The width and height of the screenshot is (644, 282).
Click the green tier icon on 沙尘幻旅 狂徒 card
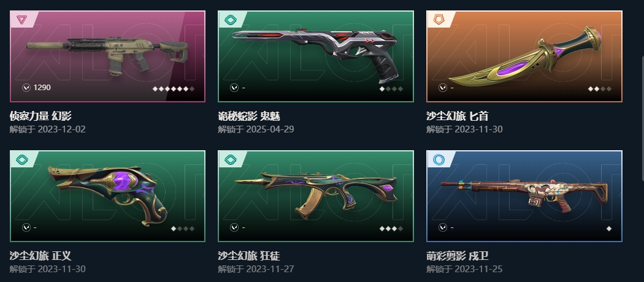click(231, 159)
